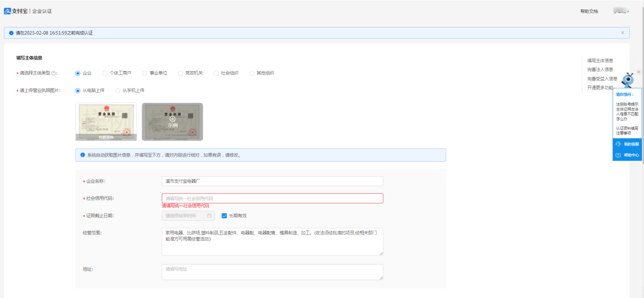Jump to 完善受益人信息 step
This screenshot has width=644, height=298.
click(x=602, y=79)
